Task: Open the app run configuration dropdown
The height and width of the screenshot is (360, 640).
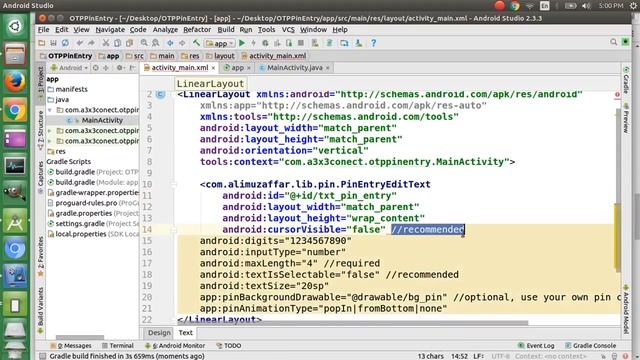Action: click(x=220, y=43)
